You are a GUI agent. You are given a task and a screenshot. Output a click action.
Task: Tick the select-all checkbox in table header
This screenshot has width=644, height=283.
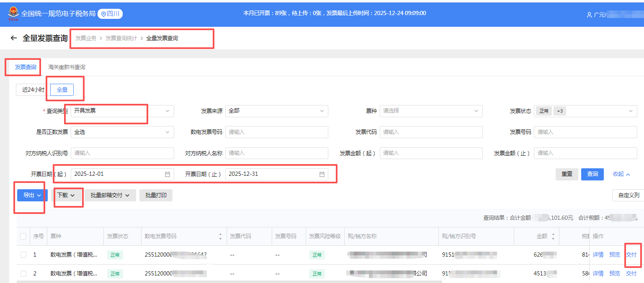coord(23,237)
